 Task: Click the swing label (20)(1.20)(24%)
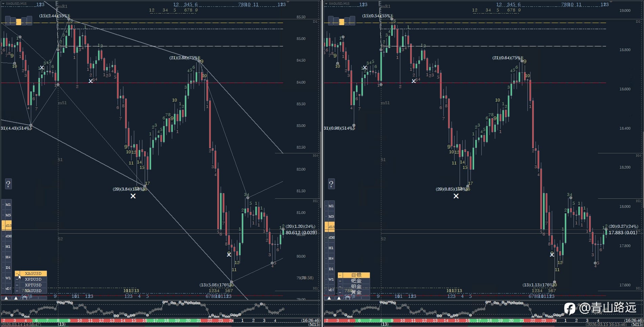pyautogui.click(x=300, y=226)
